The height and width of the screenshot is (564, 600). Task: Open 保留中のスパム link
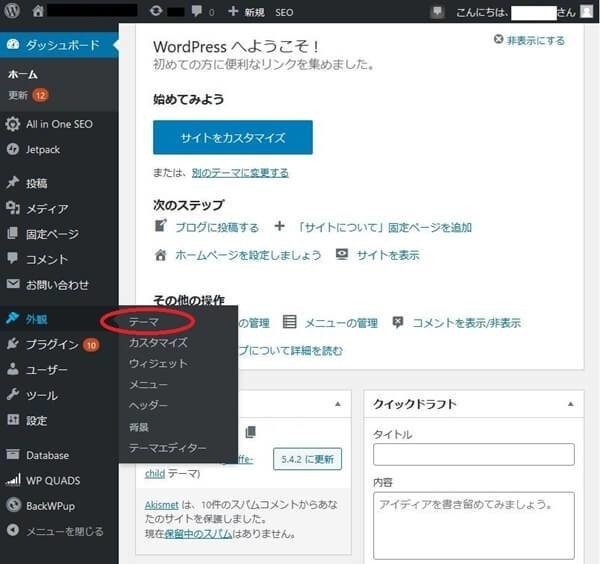[198, 534]
